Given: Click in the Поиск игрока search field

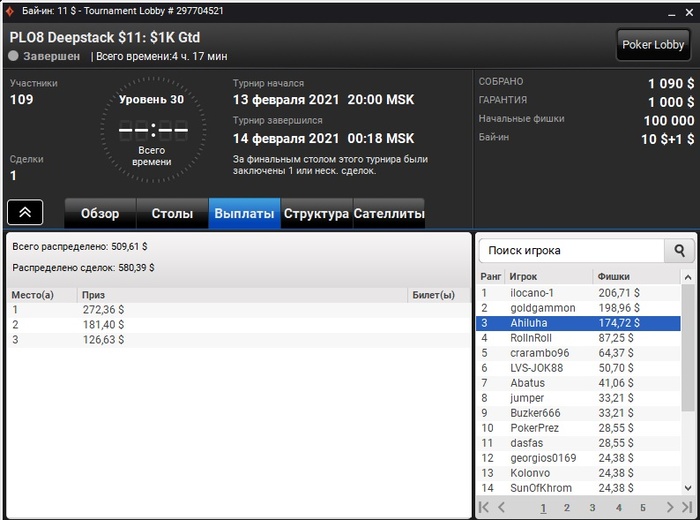Looking at the screenshot, I should [x=572, y=250].
